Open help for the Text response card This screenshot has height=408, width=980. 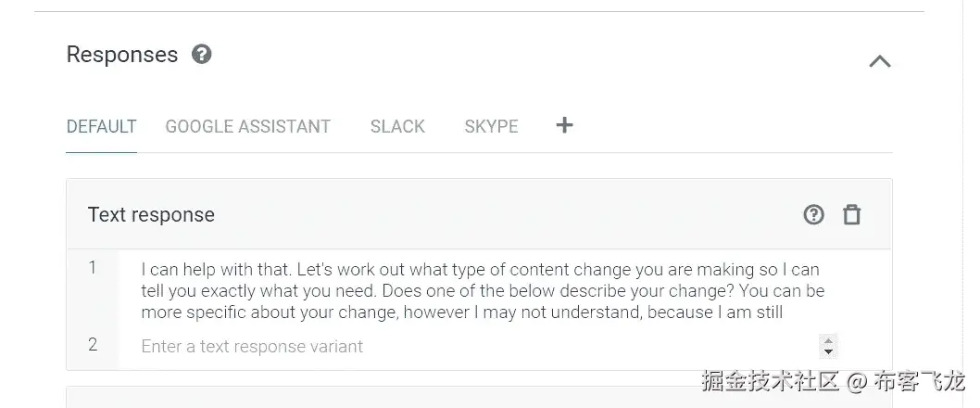tap(813, 215)
